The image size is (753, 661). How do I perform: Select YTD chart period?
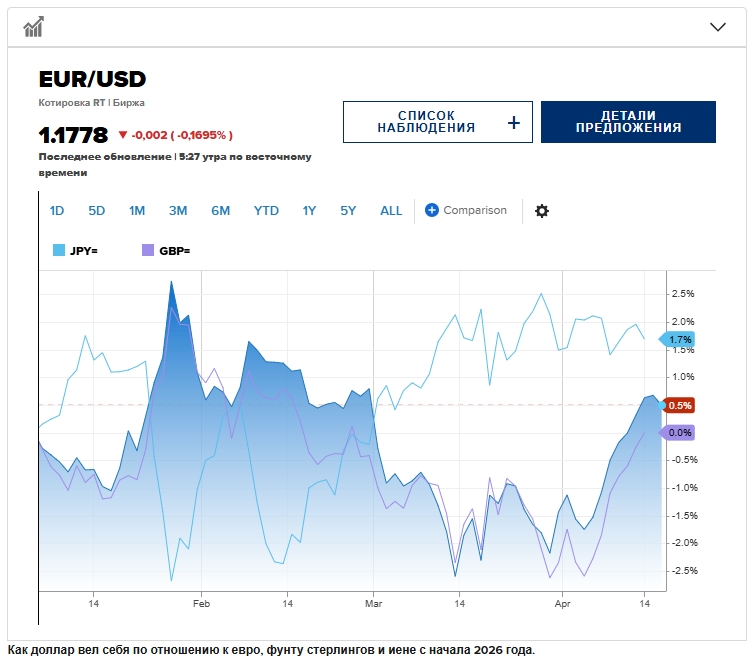pyautogui.click(x=266, y=211)
